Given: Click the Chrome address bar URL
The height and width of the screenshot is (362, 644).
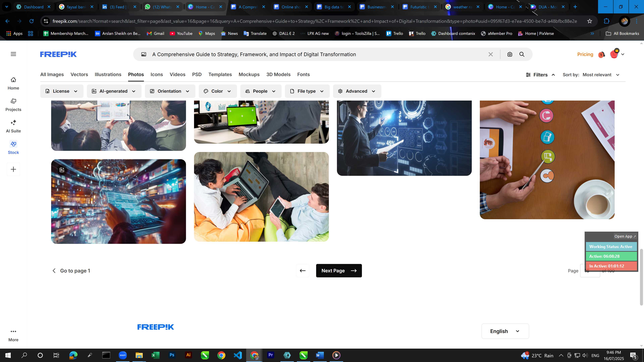Looking at the screenshot, I should tap(314, 21).
